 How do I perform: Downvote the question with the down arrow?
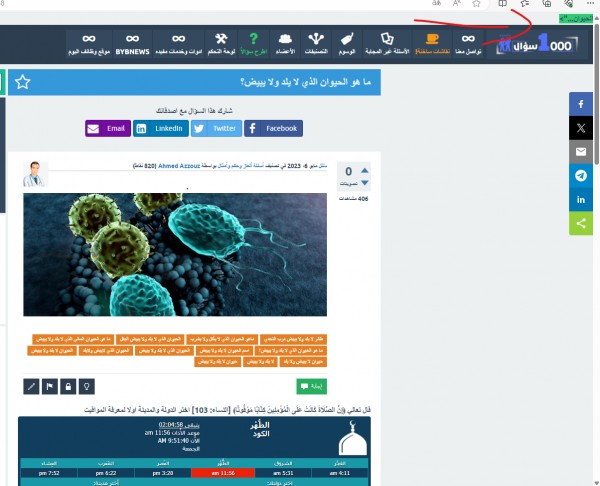click(x=364, y=184)
